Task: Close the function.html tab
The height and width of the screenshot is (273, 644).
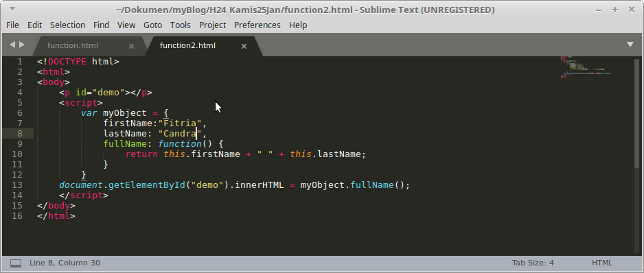Action: click(x=131, y=47)
